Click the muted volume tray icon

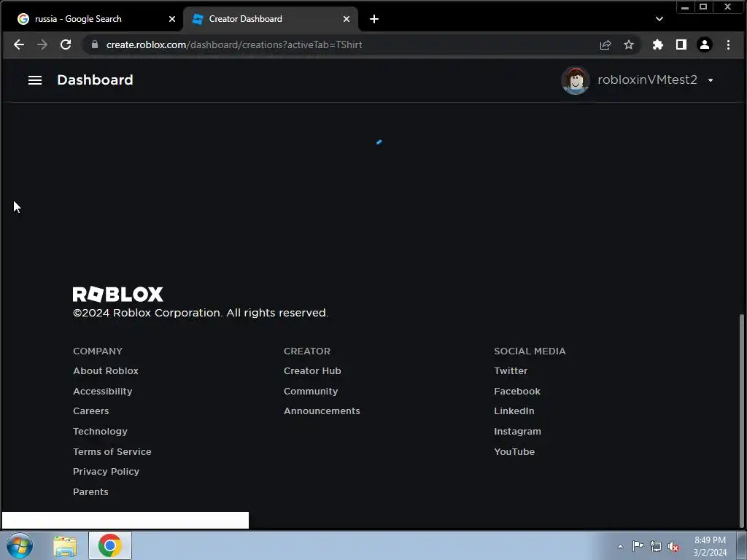pyautogui.click(x=673, y=547)
